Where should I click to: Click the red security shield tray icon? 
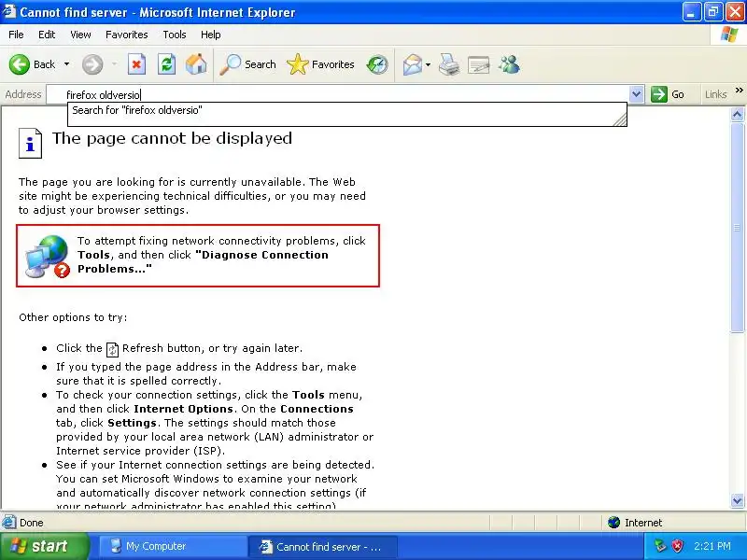677,546
